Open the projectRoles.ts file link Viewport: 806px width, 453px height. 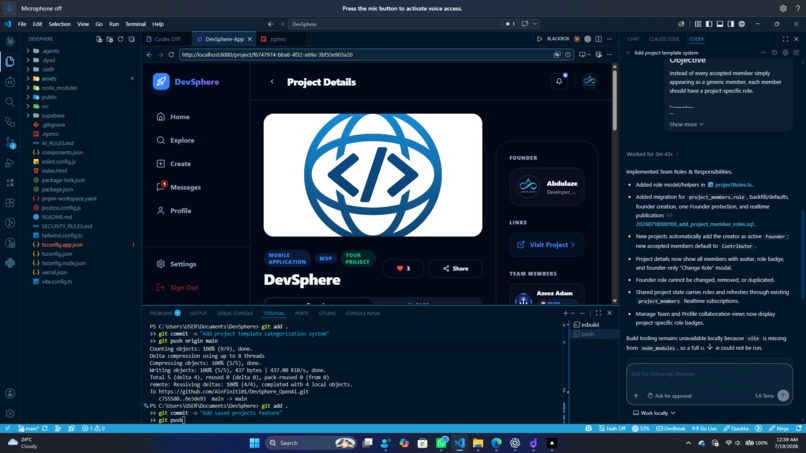pyautogui.click(x=734, y=185)
